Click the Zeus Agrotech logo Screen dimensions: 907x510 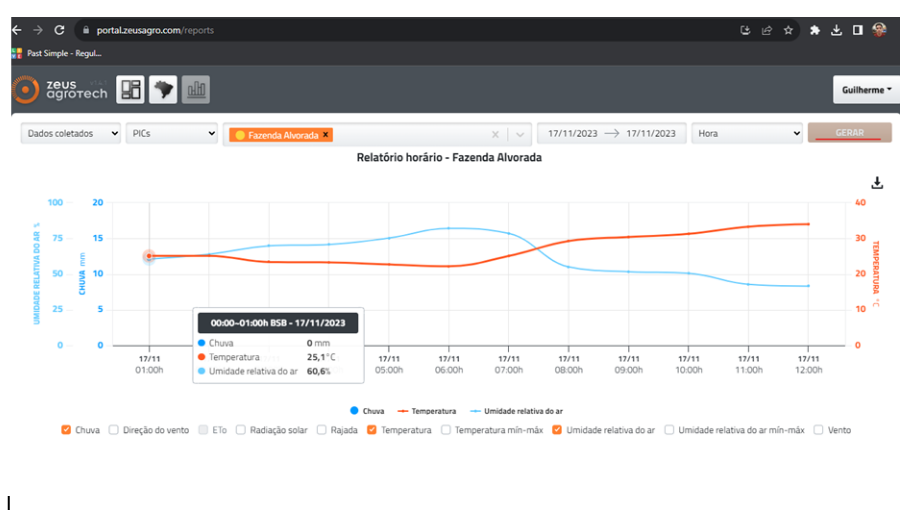coord(60,90)
